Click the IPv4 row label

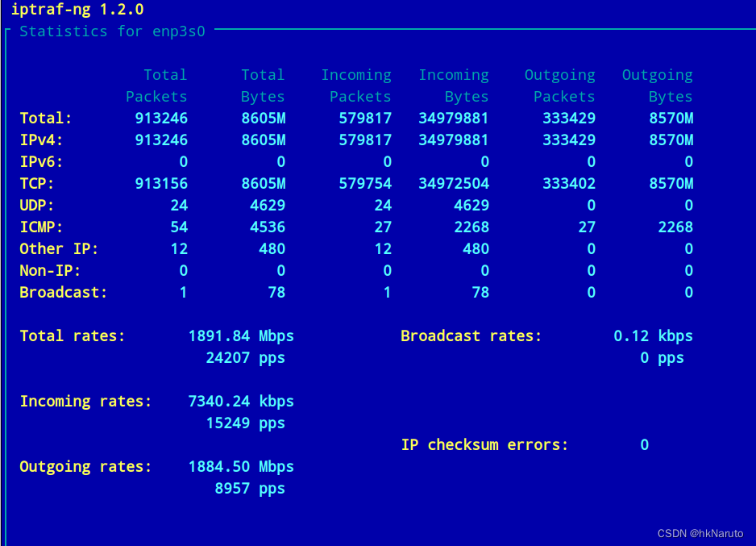(x=41, y=140)
